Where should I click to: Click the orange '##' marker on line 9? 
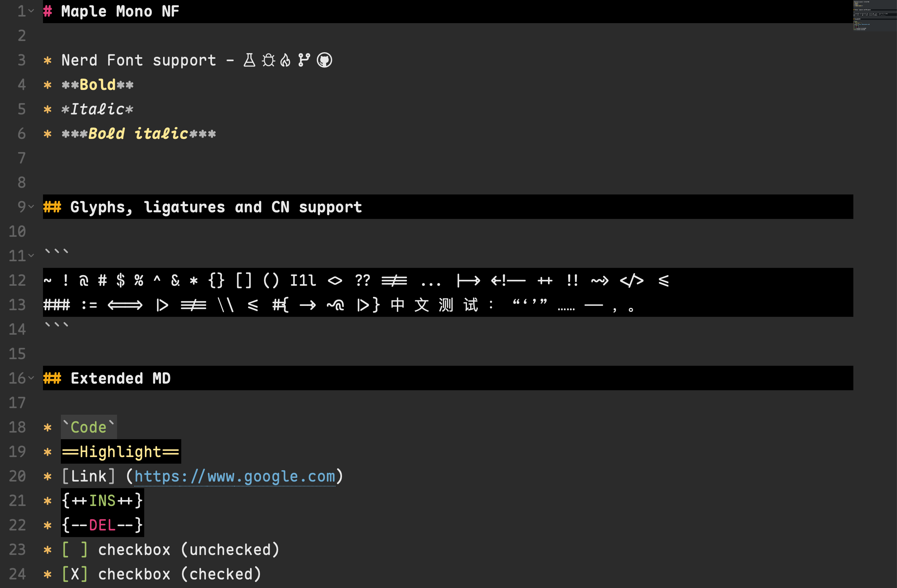pyautogui.click(x=52, y=207)
